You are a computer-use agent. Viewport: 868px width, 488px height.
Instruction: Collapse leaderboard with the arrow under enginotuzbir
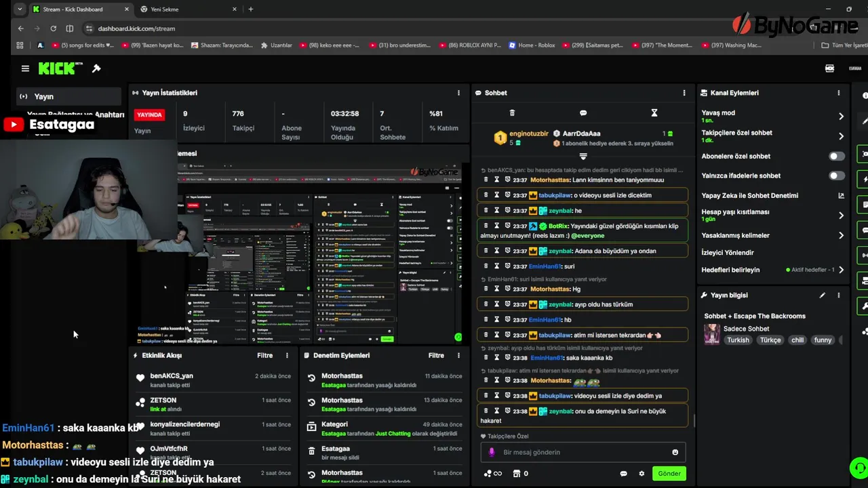click(x=583, y=157)
